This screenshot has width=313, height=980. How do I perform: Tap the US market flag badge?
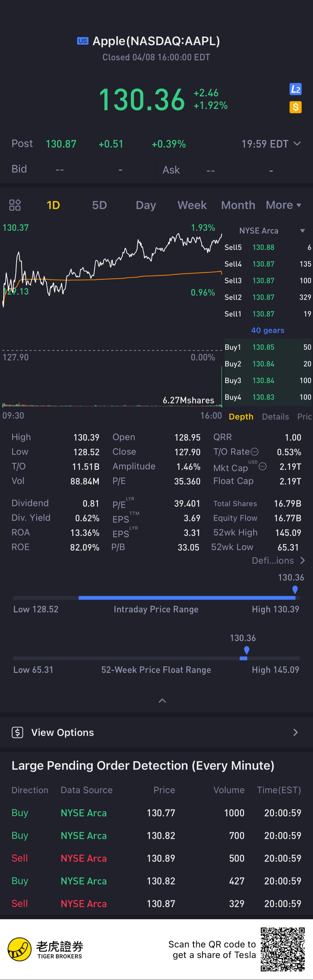click(x=83, y=41)
